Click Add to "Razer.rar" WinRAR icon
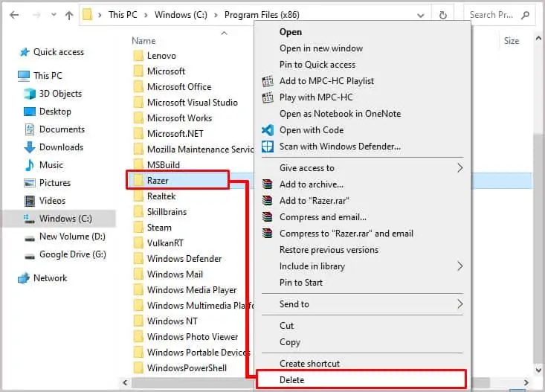Image resolution: width=545 pixels, height=392 pixels. coord(267,201)
